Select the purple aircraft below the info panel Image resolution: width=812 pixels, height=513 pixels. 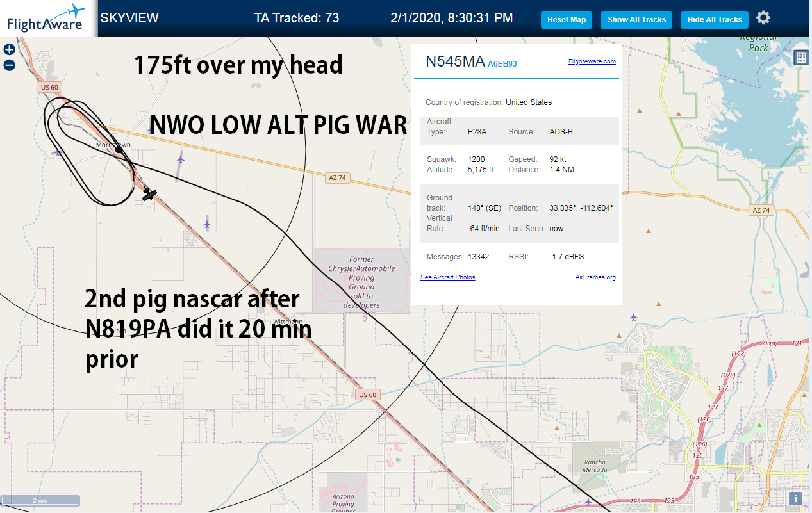(634, 317)
